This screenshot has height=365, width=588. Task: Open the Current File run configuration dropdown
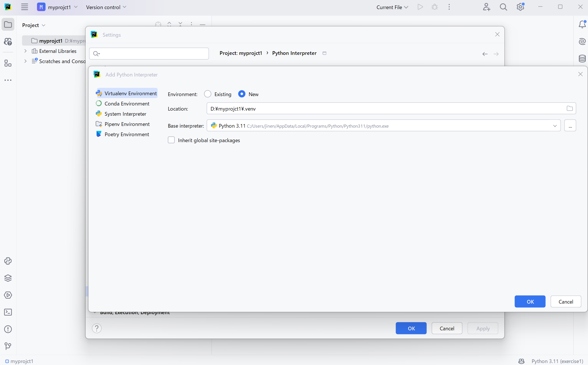pos(392,7)
